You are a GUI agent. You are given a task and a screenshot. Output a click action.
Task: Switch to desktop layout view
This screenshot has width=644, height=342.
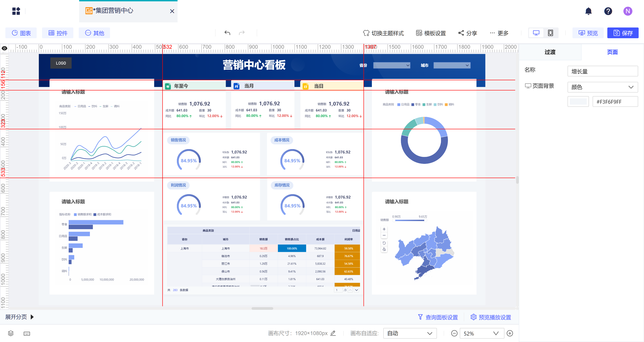click(x=536, y=33)
